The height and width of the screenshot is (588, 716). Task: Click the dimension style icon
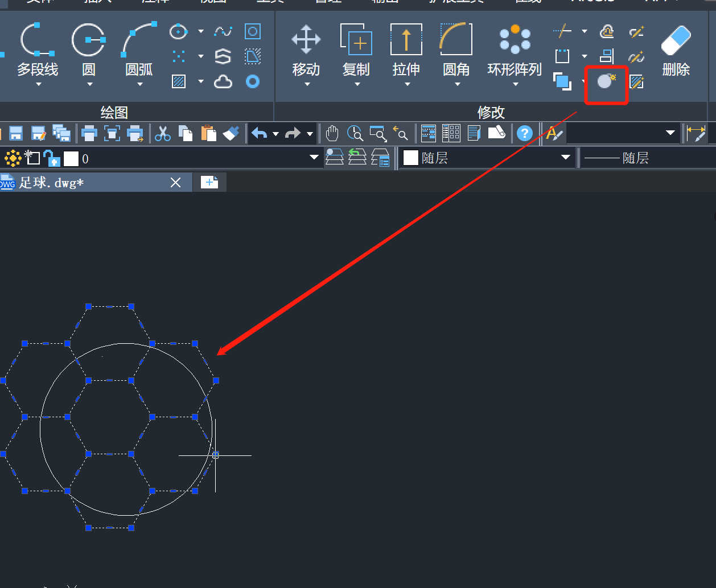click(696, 134)
